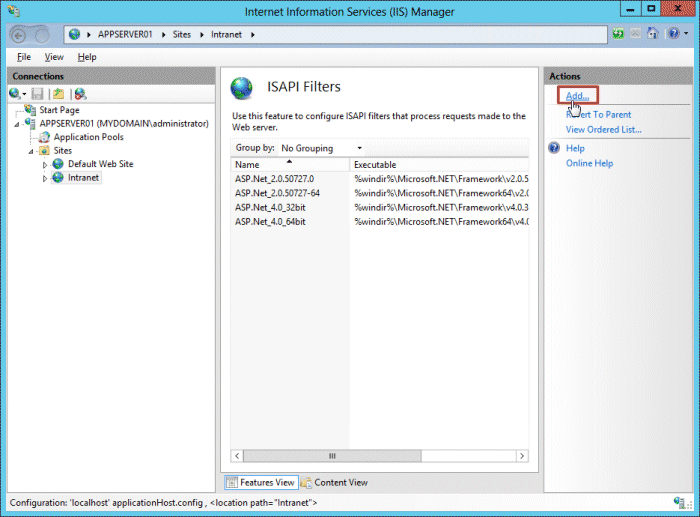Click the Sites folder icon
Screen dimensions: 700x517
pos(44,150)
